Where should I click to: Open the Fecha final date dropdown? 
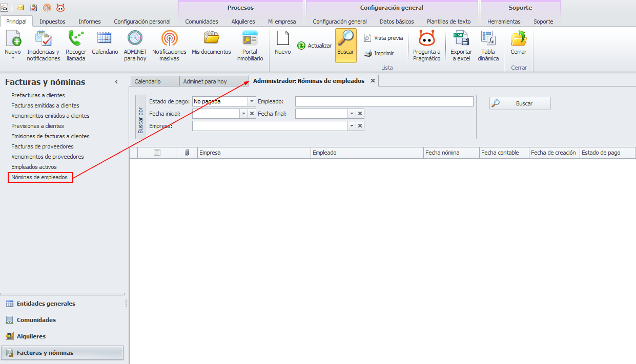[352, 114]
